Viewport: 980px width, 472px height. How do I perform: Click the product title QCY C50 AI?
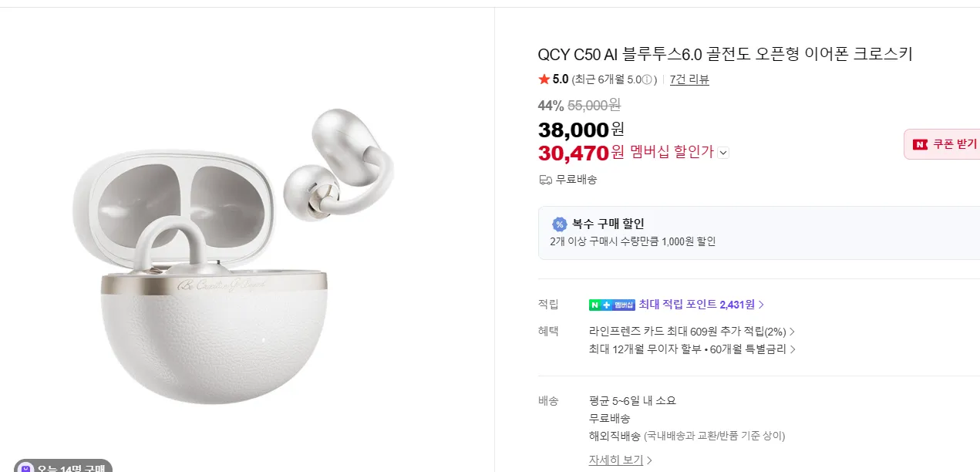pyautogui.click(x=725, y=54)
